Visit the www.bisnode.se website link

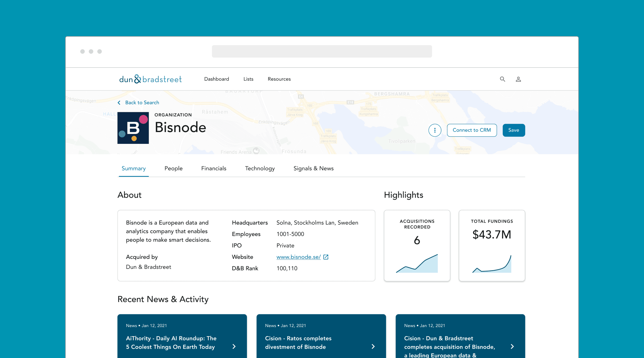[298, 257]
